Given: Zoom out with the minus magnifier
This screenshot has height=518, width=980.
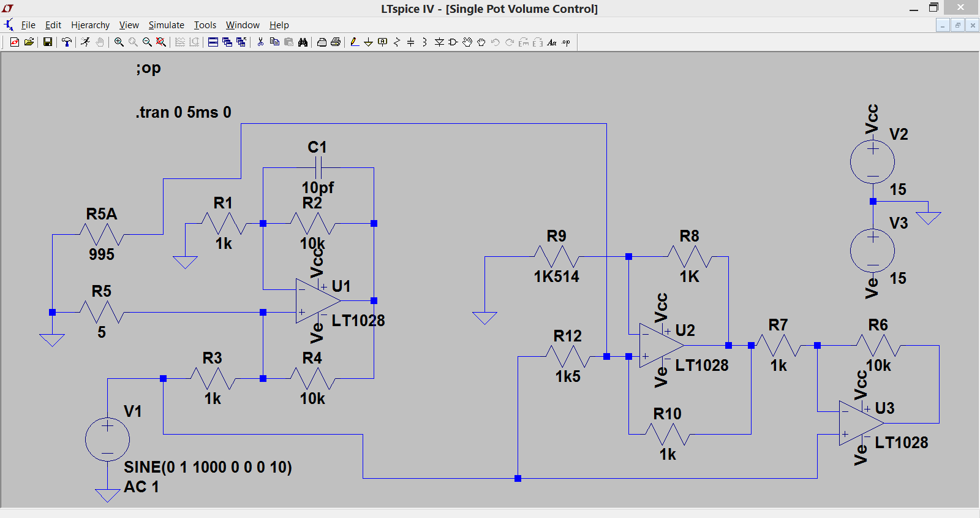Looking at the screenshot, I should tap(147, 42).
